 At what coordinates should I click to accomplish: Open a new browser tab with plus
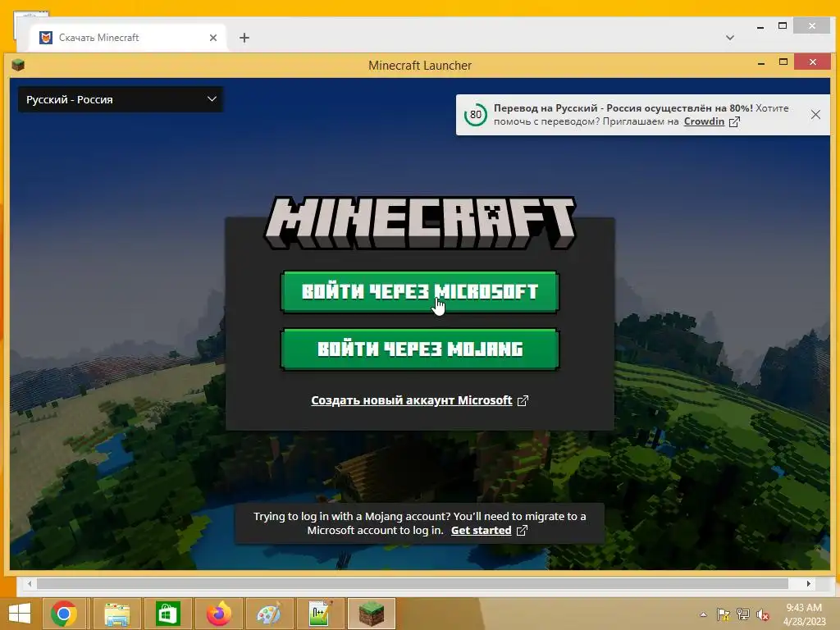coord(244,38)
